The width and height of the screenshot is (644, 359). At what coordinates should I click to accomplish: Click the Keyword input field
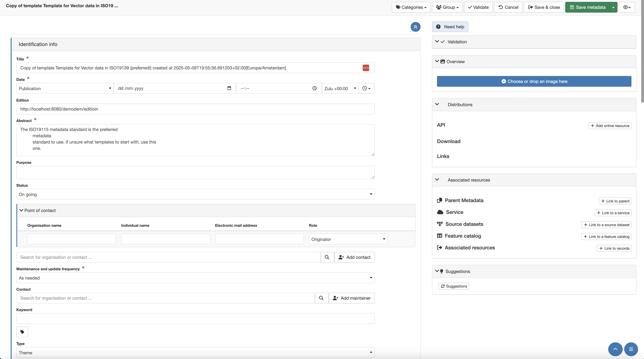click(x=195, y=318)
